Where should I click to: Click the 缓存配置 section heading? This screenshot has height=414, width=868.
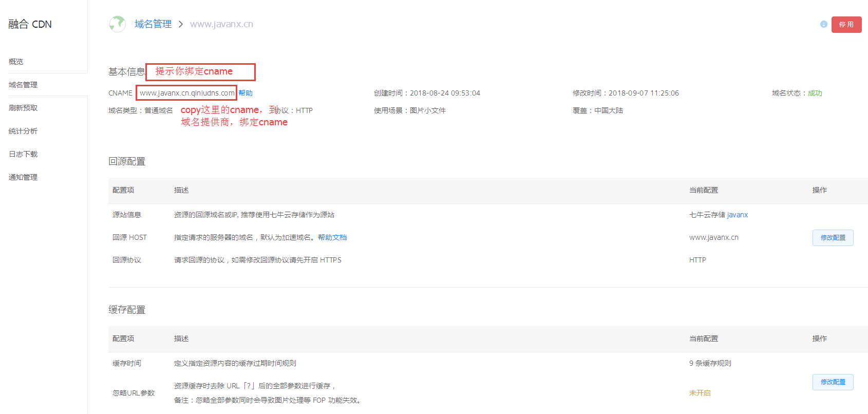tap(127, 310)
